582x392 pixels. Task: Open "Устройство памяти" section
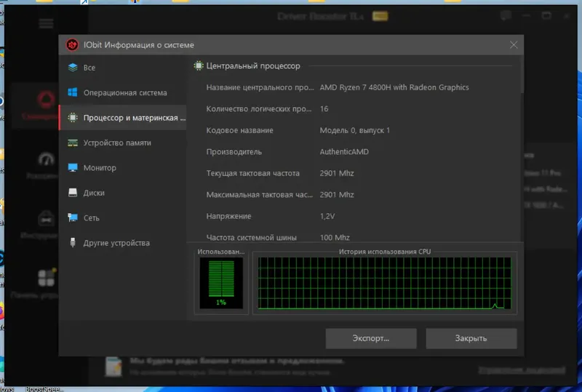pos(122,143)
